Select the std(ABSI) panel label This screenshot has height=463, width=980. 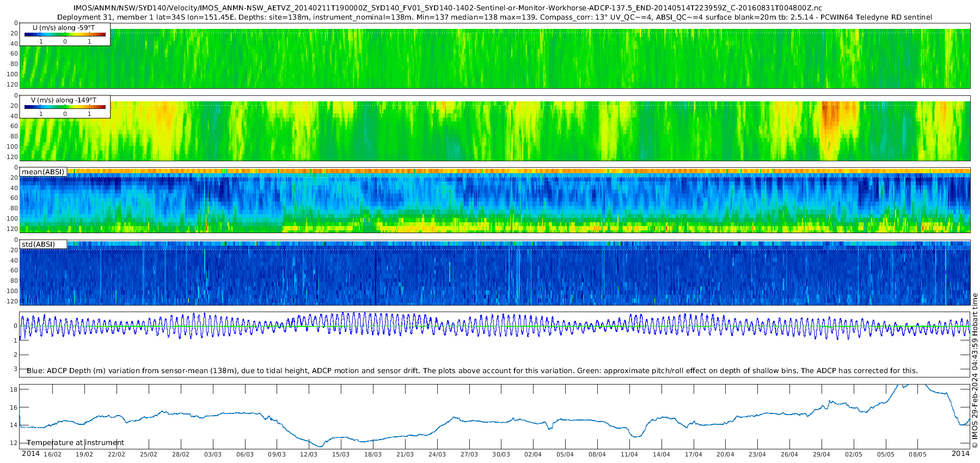43,244
